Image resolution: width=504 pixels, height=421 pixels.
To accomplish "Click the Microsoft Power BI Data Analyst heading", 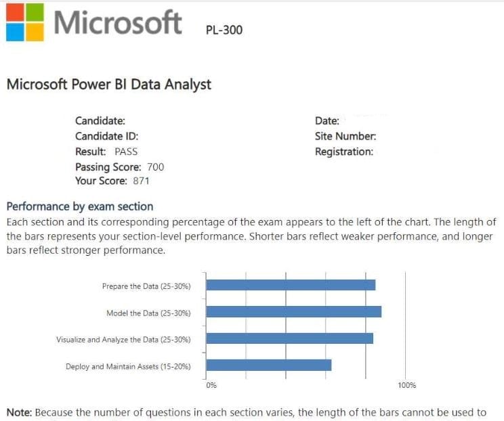I will tap(108, 85).
